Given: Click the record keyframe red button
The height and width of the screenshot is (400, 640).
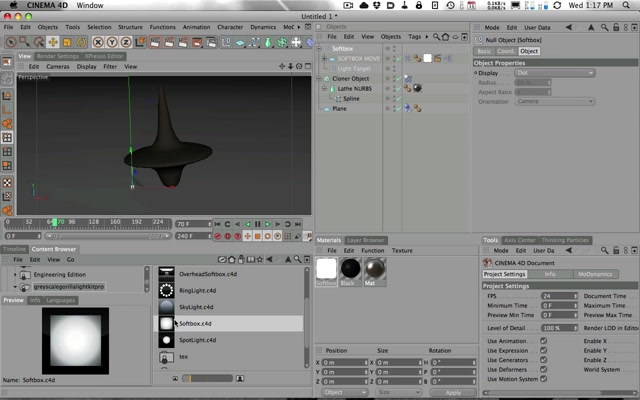Looking at the screenshot, I should pos(218,236).
